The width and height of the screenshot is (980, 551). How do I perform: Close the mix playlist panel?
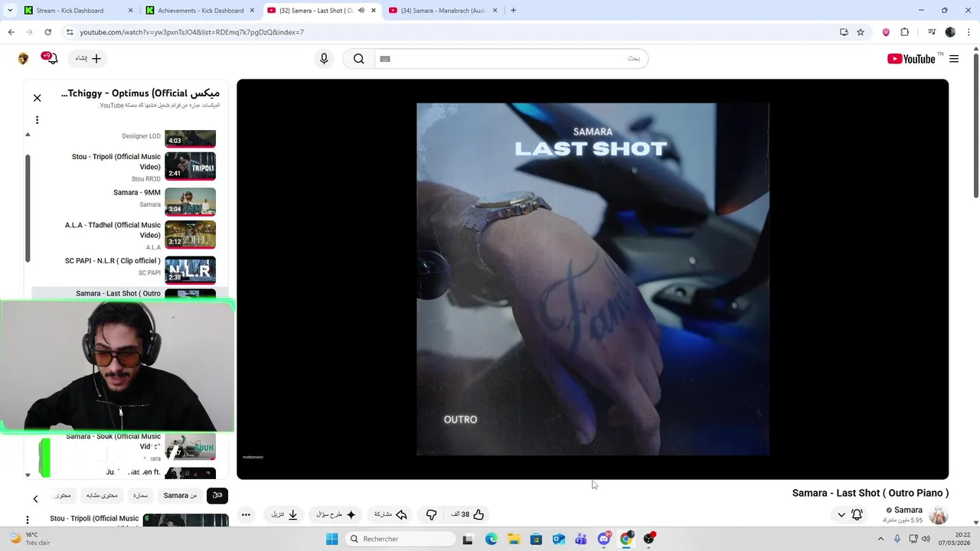(37, 98)
